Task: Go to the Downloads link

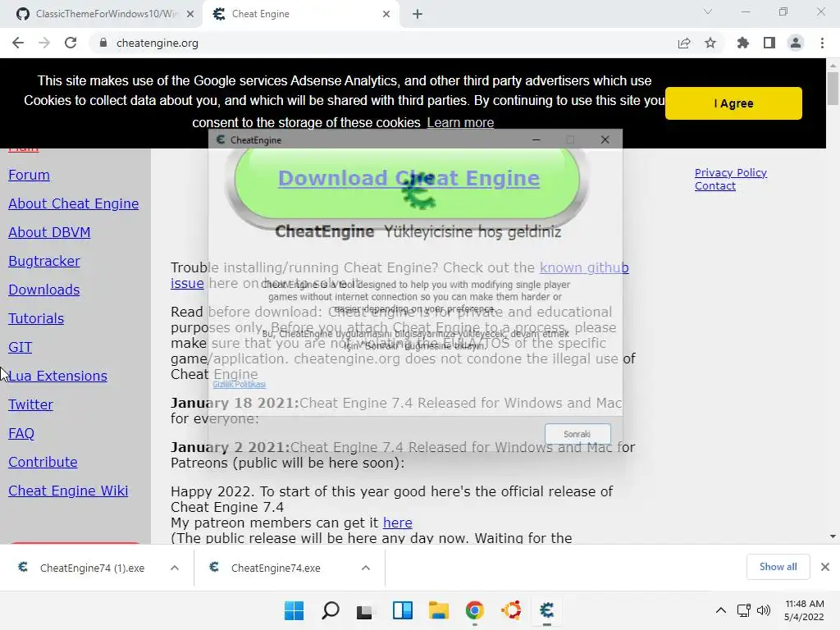Action: (x=44, y=290)
